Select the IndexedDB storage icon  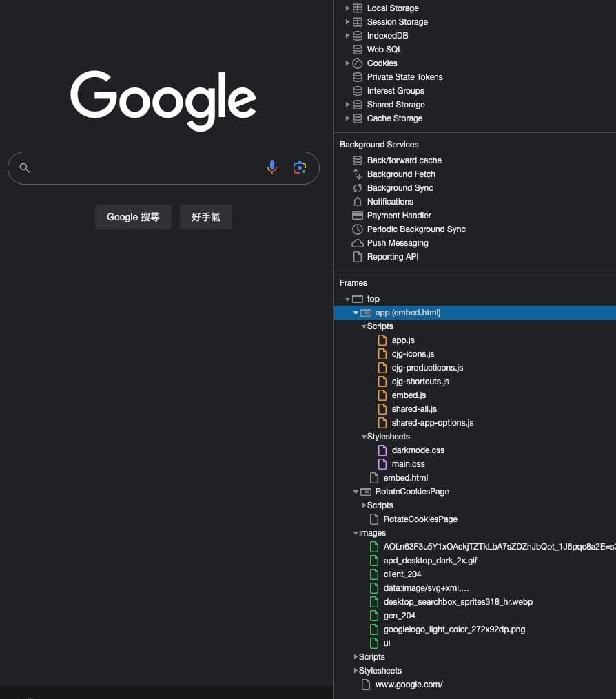357,36
